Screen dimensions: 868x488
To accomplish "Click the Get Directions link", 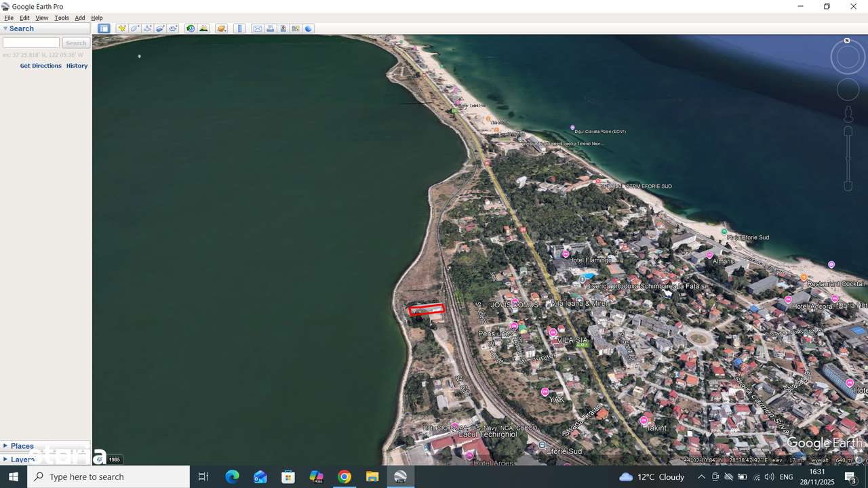I will [41, 66].
